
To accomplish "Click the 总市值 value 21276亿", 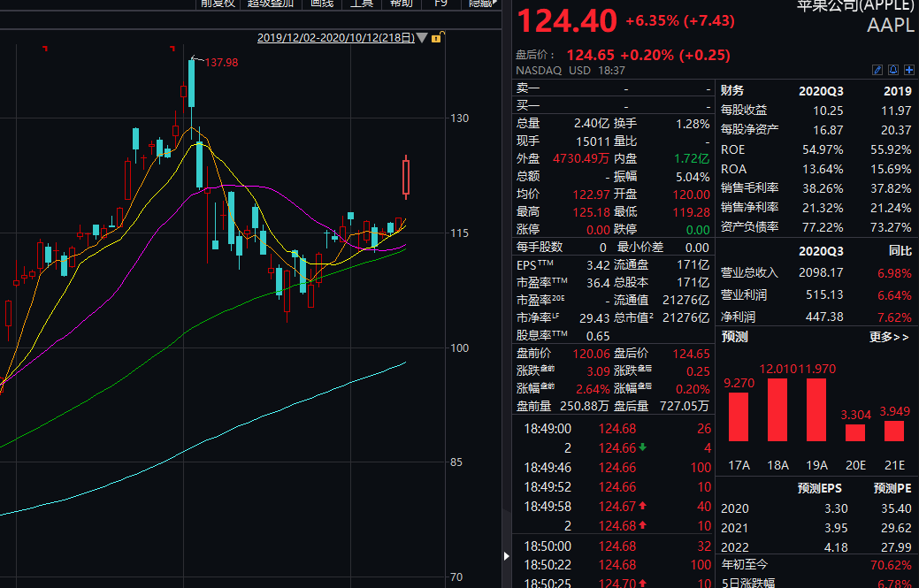I will click(685, 318).
